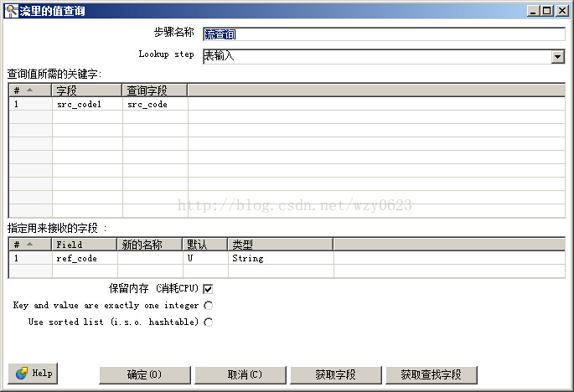Viewport: 574px width, 392px height.
Task: Select row 1 number in receive-fields table
Action: pyautogui.click(x=30, y=259)
